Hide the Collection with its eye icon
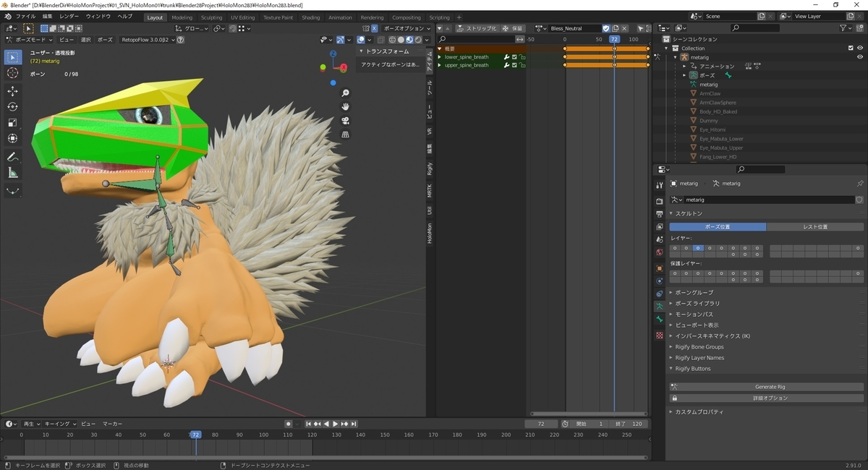The width and height of the screenshot is (868, 470). click(x=860, y=48)
